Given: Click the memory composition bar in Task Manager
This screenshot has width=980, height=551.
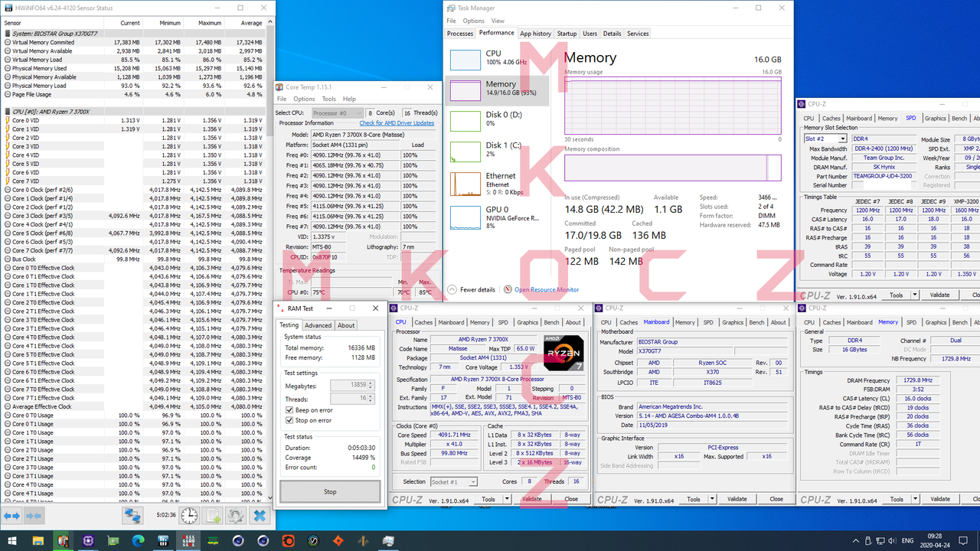Looking at the screenshot, I should (x=673, y=168).
